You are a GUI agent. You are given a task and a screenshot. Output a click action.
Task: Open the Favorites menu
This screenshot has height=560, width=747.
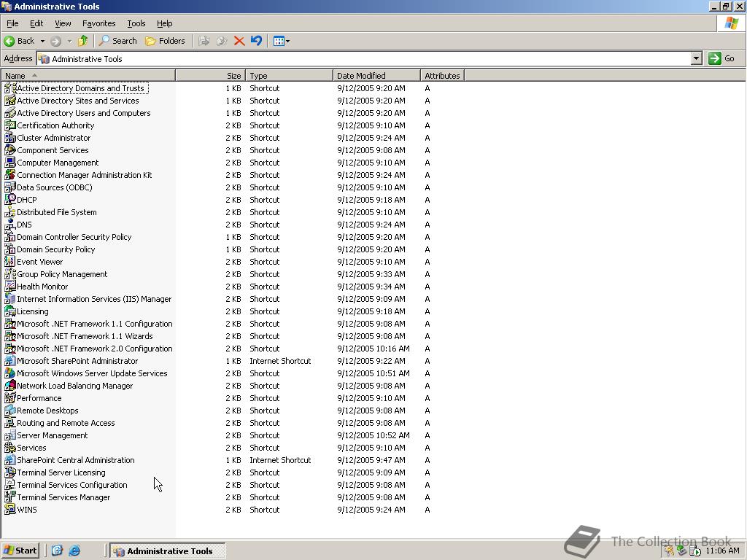point(98,23)
